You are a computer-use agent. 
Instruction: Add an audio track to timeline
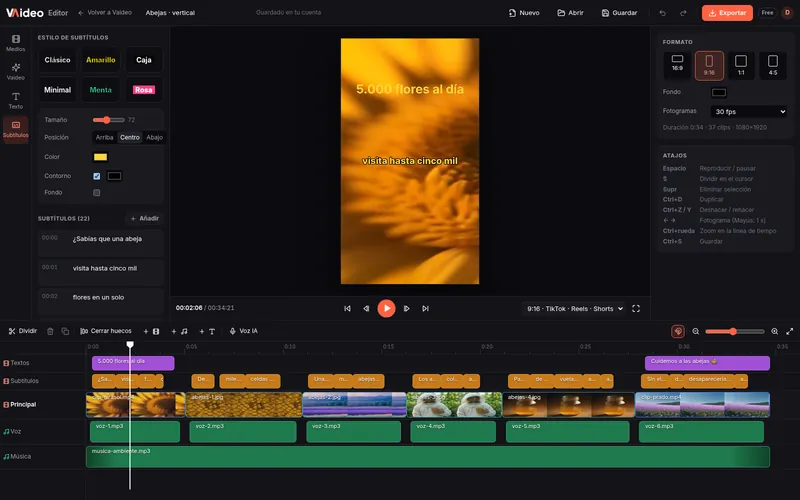[180, 331]
